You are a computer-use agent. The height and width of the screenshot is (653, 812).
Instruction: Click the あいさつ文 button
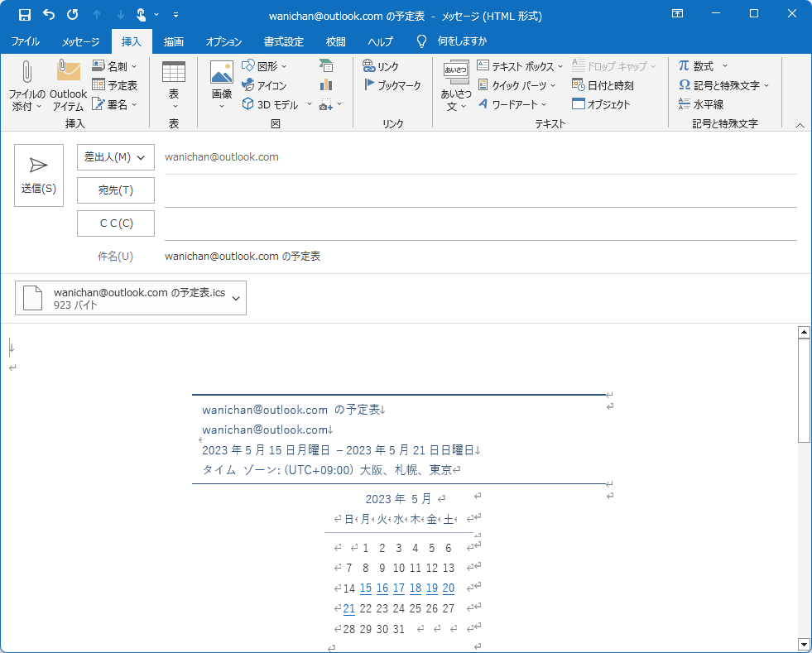456,85
